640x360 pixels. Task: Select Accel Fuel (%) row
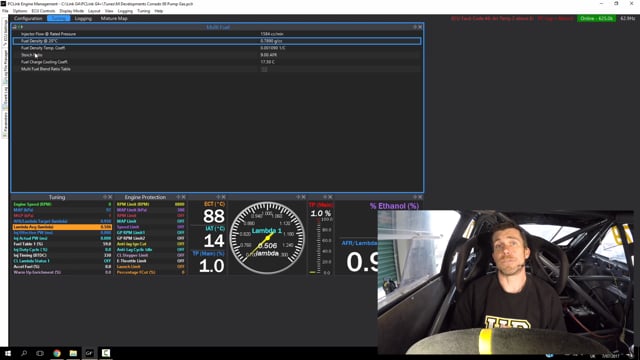[x=62, y=267]
